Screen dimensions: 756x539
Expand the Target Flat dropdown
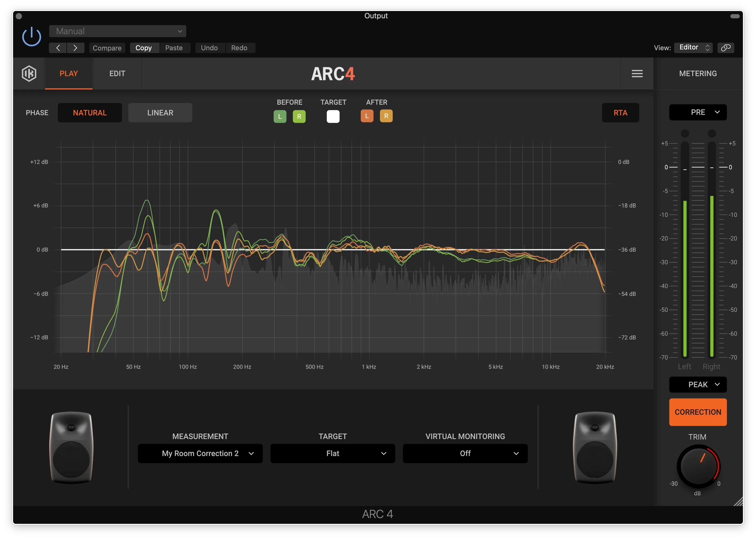tap(332, 453)
